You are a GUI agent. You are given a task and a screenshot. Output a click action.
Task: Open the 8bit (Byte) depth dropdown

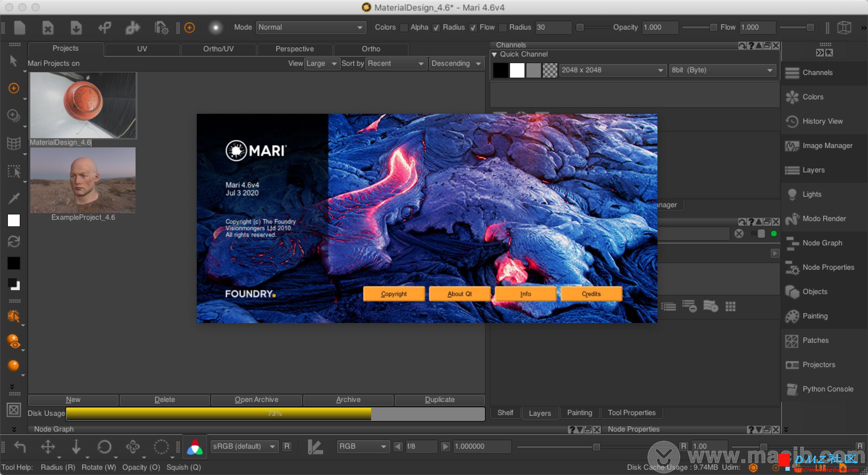(x=723, y=70)
